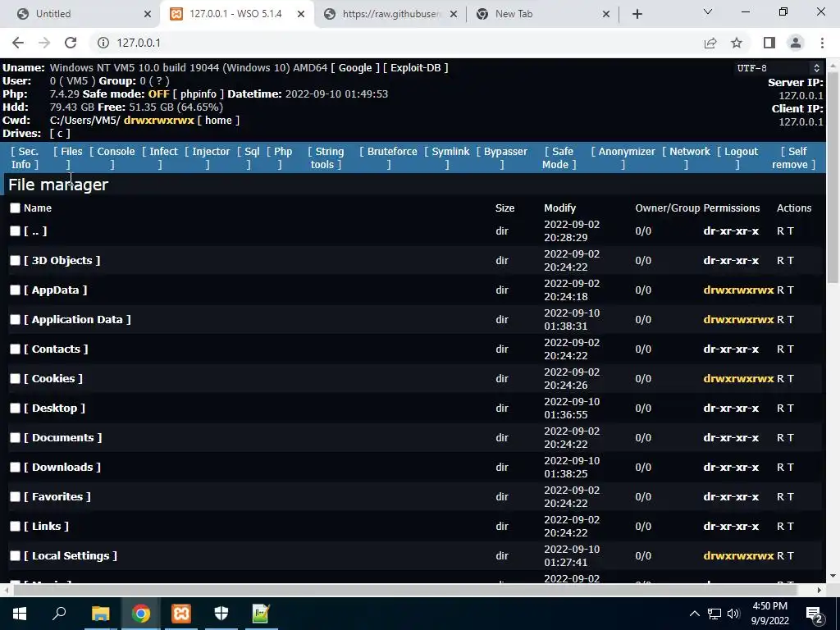This screenshot has width=840, height=630.
Task: Open the Sec. Info menu item
Action: 25,158
